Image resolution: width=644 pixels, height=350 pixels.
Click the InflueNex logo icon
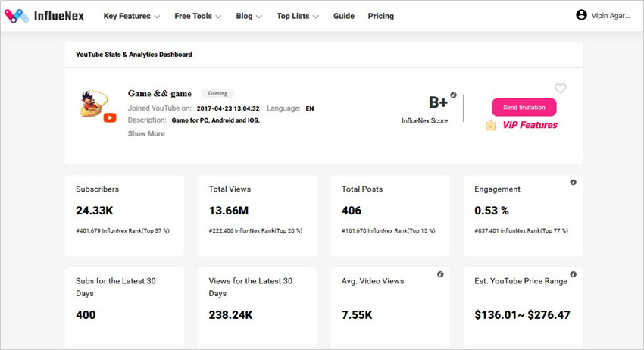click(x=17, y=16)
